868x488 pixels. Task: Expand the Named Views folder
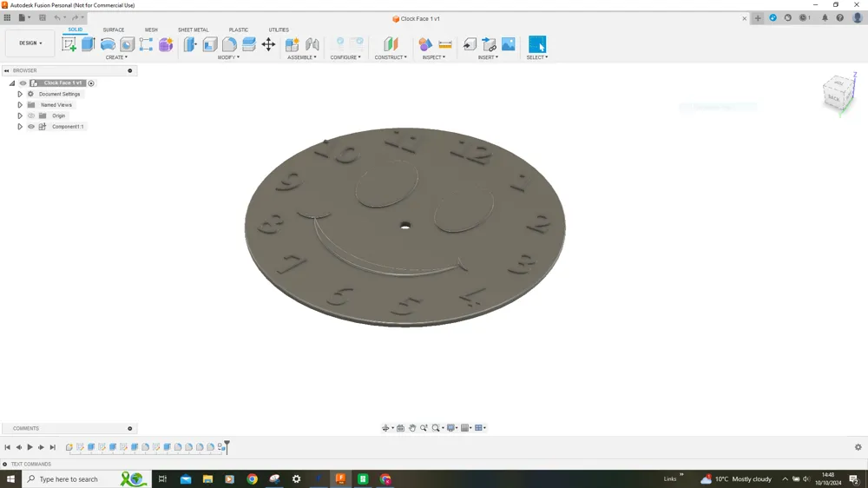tap(20, 105)
